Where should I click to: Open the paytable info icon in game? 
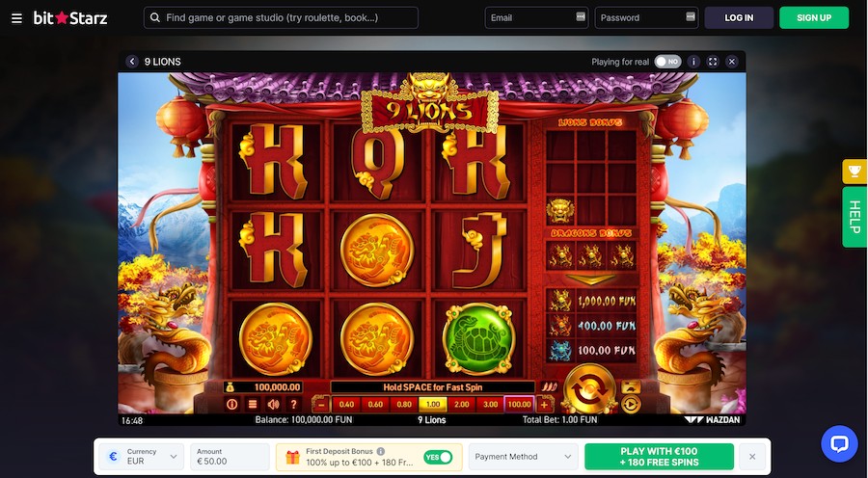231,405
